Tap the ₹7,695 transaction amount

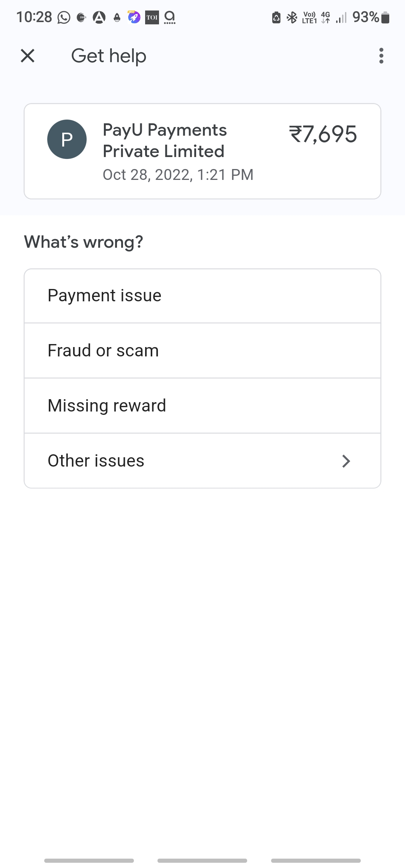323,134
